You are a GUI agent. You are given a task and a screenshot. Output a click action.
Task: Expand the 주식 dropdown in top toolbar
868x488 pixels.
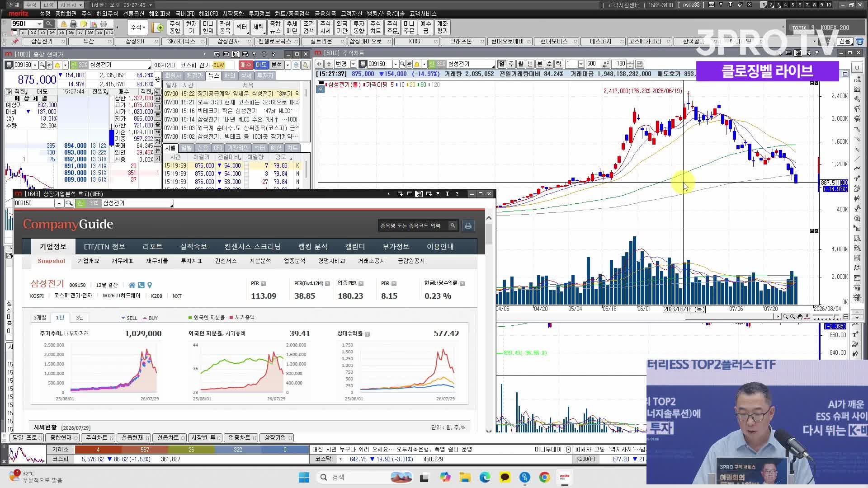point(138,27)
